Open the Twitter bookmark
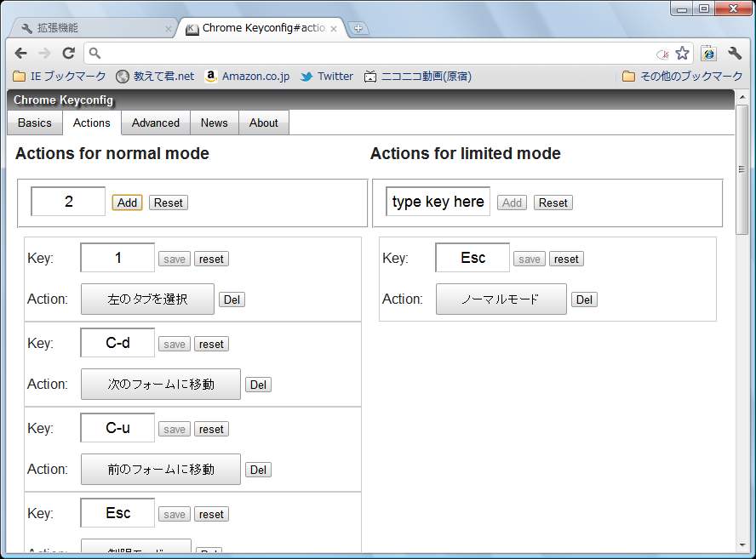Image resolution: width=756 pixels, height=559 pixels. coord(326,76)
